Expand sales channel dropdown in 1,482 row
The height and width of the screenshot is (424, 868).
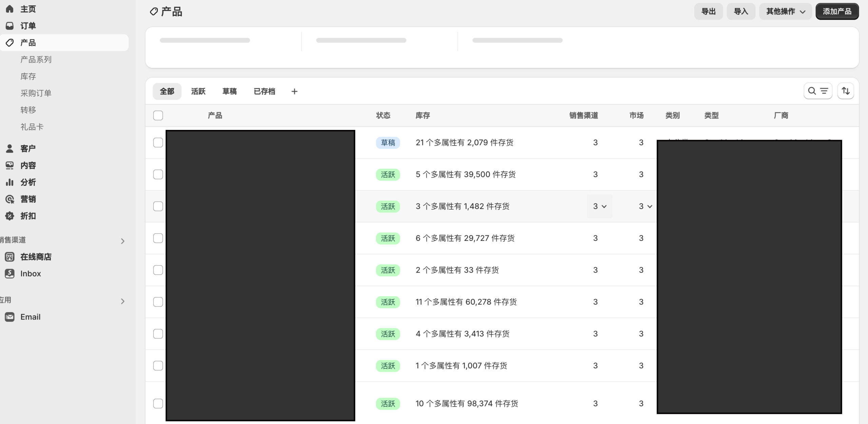599,206
